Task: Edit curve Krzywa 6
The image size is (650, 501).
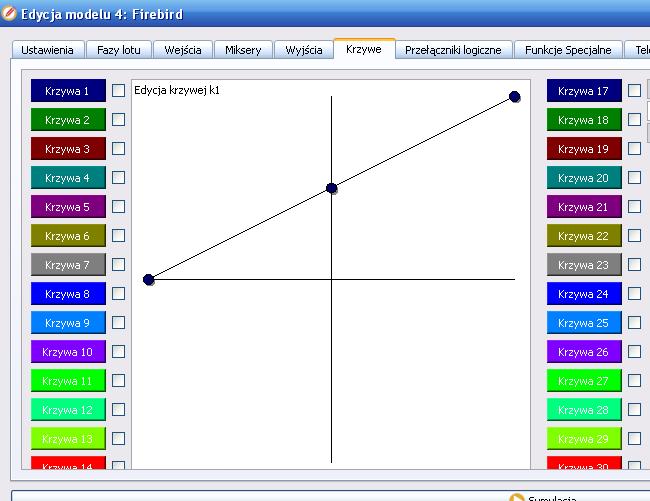Action: 68,236
